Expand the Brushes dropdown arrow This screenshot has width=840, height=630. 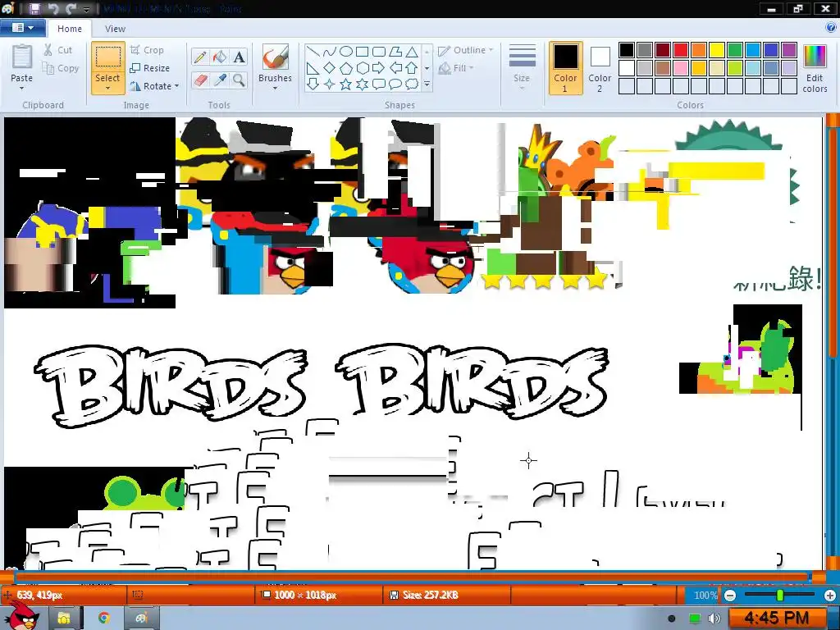tap(275, 89)
